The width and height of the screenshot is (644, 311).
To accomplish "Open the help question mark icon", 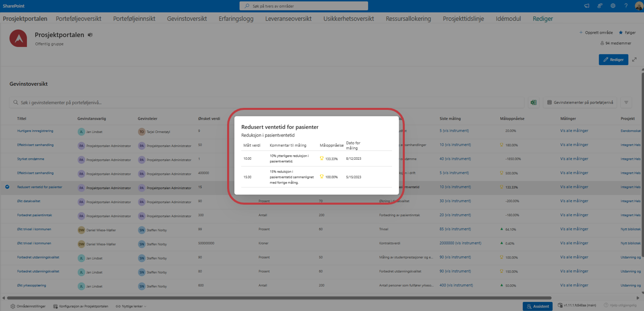I will pos(626,6).
